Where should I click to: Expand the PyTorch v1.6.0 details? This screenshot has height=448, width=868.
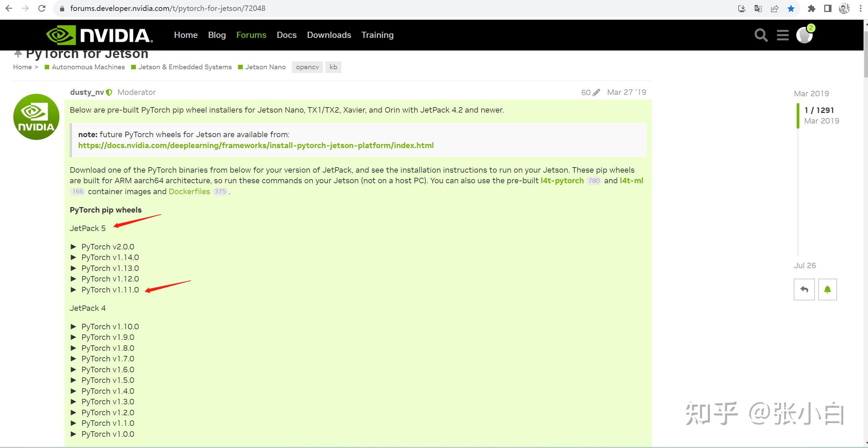(73, 370)
